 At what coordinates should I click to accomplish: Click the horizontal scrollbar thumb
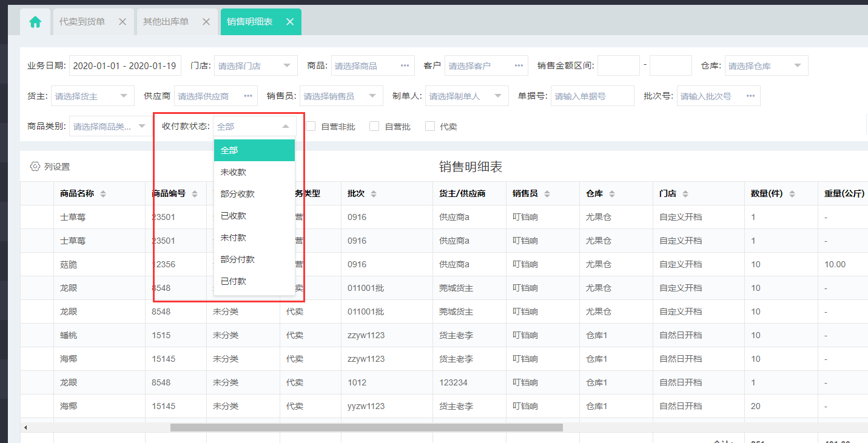coord(366,427)
